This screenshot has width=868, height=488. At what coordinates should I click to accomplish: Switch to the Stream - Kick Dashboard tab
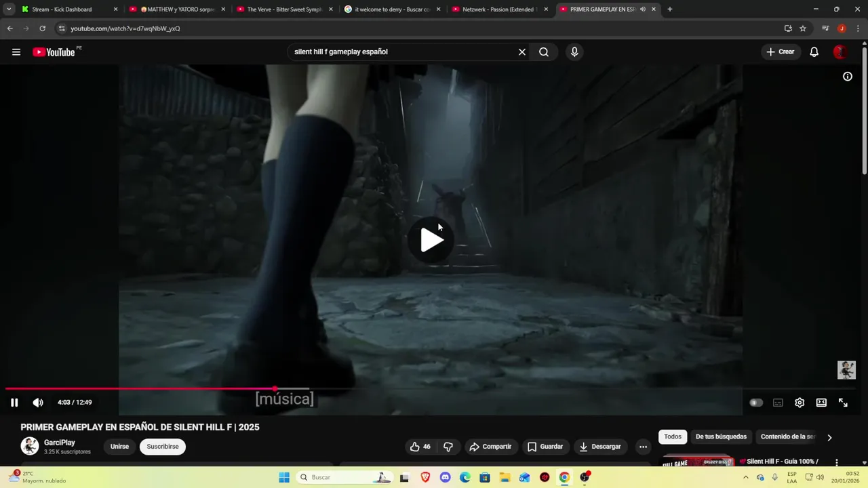[x=69, y=9]
